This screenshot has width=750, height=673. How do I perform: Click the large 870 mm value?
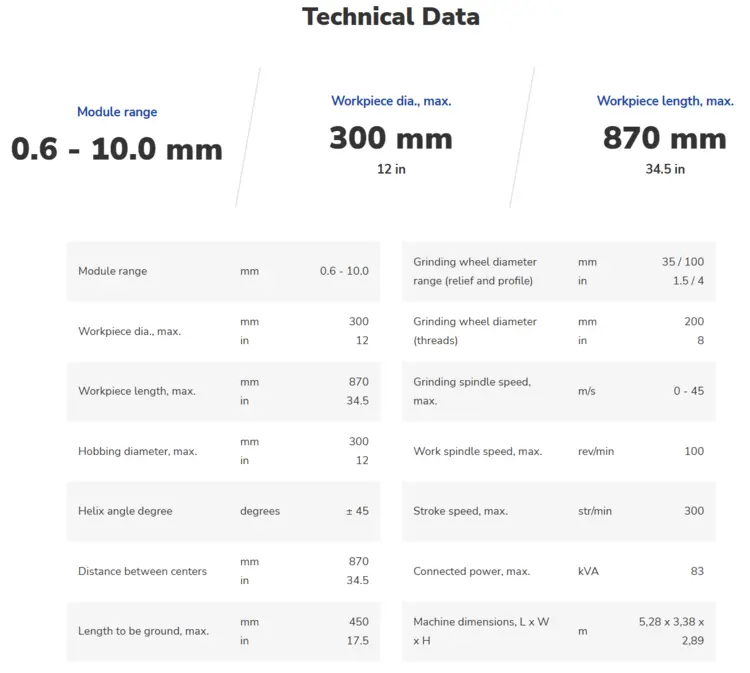point(665,138)
